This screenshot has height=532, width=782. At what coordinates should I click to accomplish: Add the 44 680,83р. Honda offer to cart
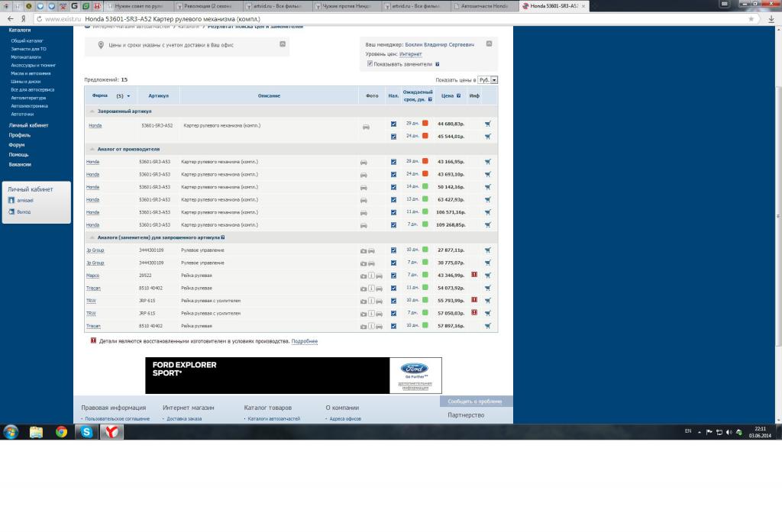(x=487, y=124)
